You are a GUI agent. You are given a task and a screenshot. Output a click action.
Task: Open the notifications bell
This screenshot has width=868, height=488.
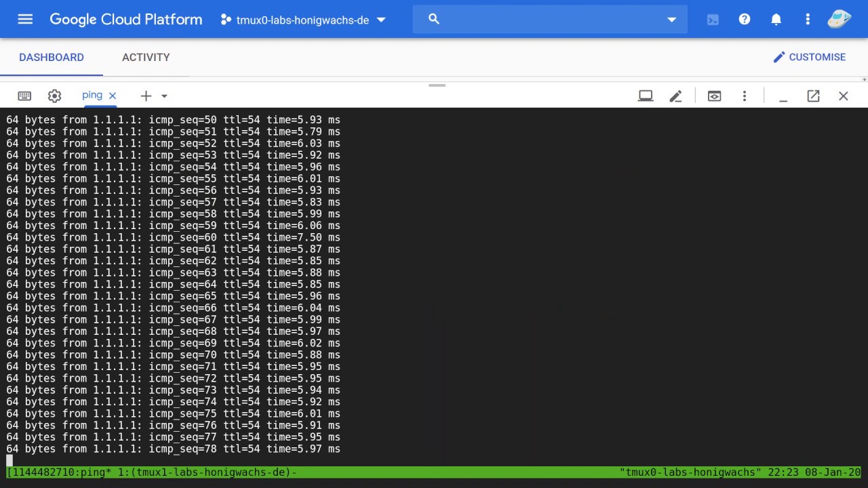click(x=776, y=20)
